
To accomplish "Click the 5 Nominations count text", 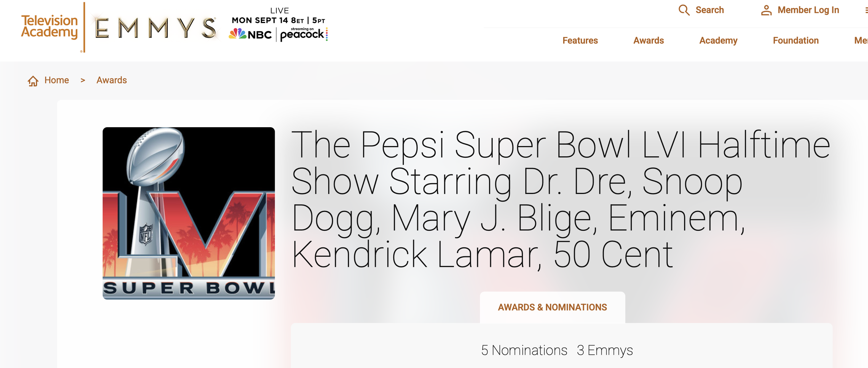I will [x=524, y=350].
